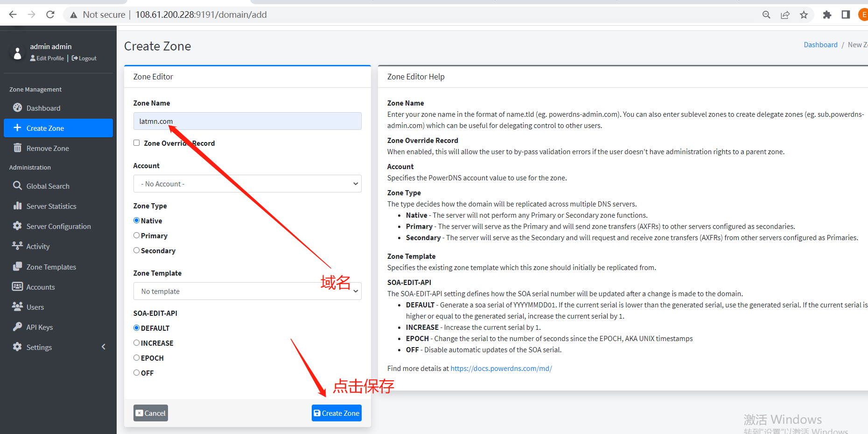Click the Server Statistics bar chart icon
868x434 pixels.
tap(17, 206)
